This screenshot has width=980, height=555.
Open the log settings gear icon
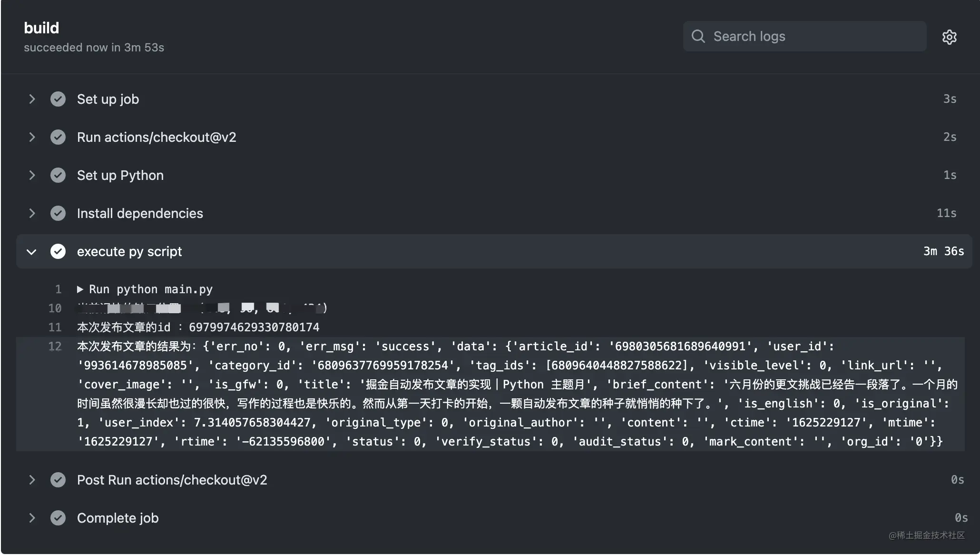pyautogui.click(x=949, y=37)
